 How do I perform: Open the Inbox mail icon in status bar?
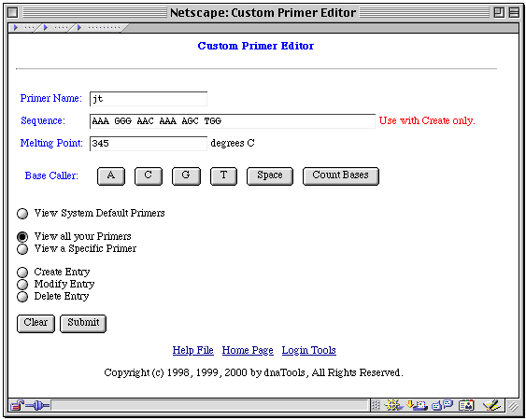coord(417,405)
